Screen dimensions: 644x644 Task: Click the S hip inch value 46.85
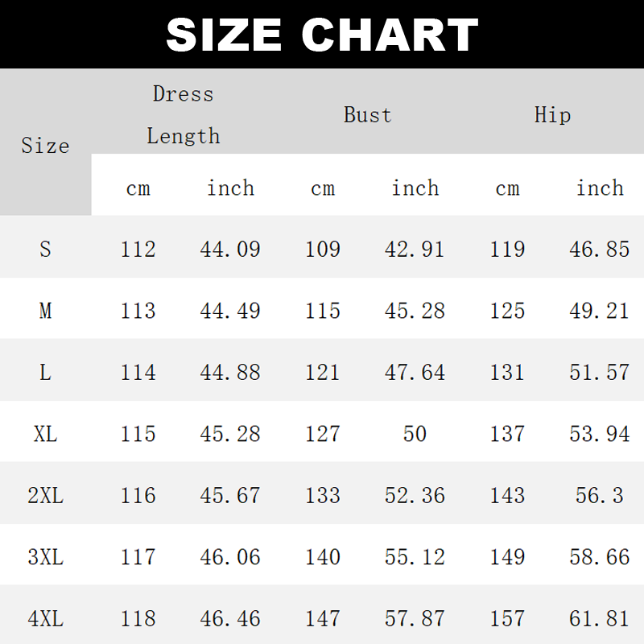tap(600, 249)
